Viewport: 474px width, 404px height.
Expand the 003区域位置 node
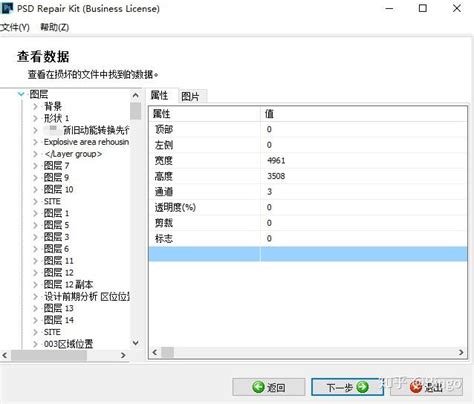tap(35, 344)
